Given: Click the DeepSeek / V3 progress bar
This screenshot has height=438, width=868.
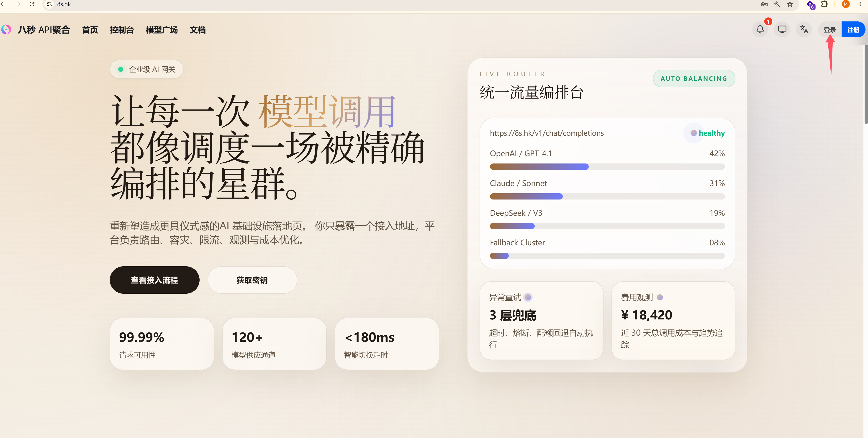Looking at the screenshot, I should point(607,226).
